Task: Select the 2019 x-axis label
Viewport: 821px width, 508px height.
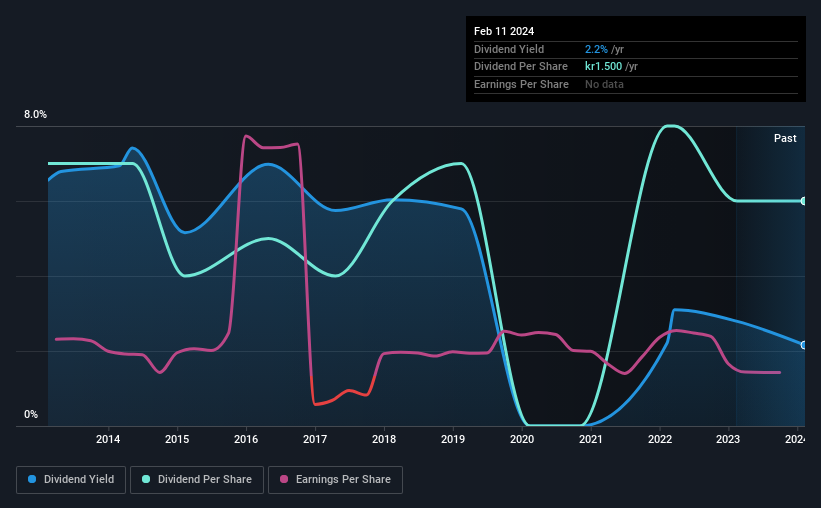Action: click(453, 439)
